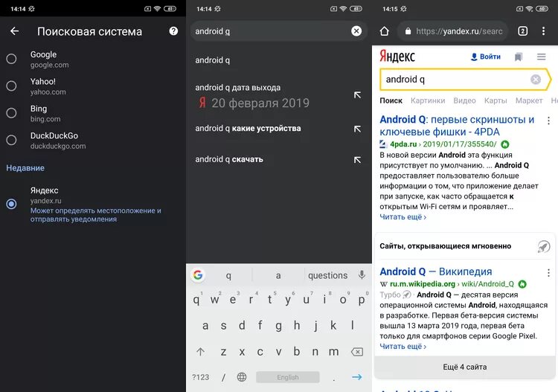Select Яндекс radio button

coord(11,204)
